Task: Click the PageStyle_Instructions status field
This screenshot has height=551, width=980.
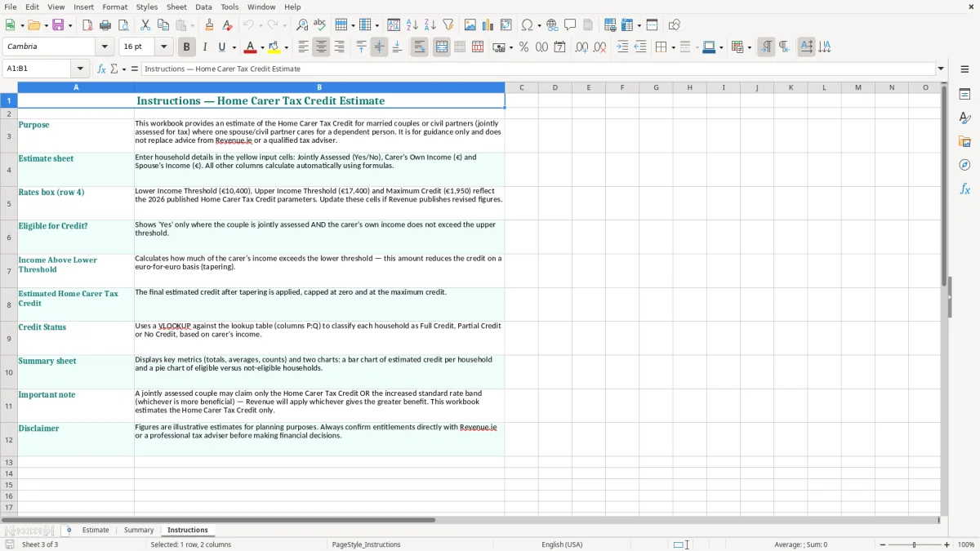Action: point(367,544)
